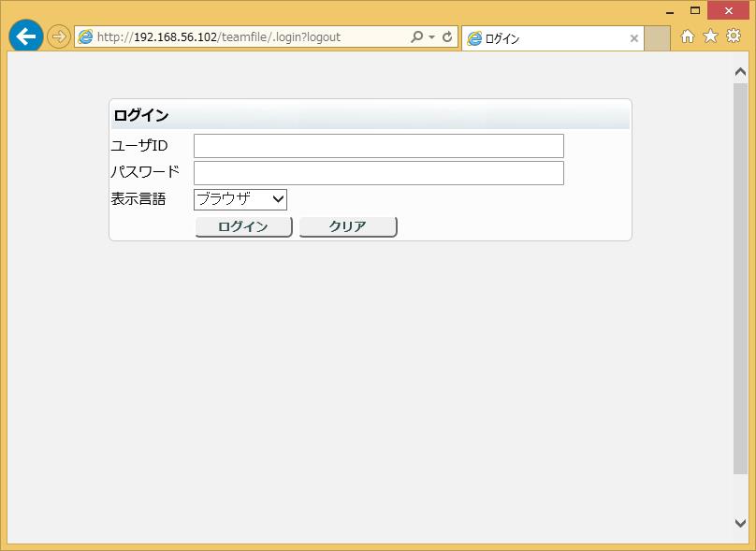Click the page icon beside the URL
Image resolution: width=756 pixels, height=551 pixels.
tap(85, 36)
